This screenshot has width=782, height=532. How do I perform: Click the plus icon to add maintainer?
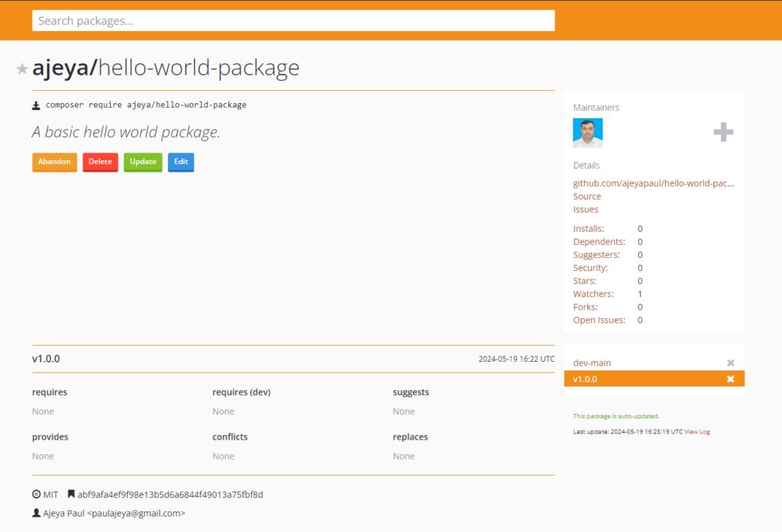tap(722, 133)
